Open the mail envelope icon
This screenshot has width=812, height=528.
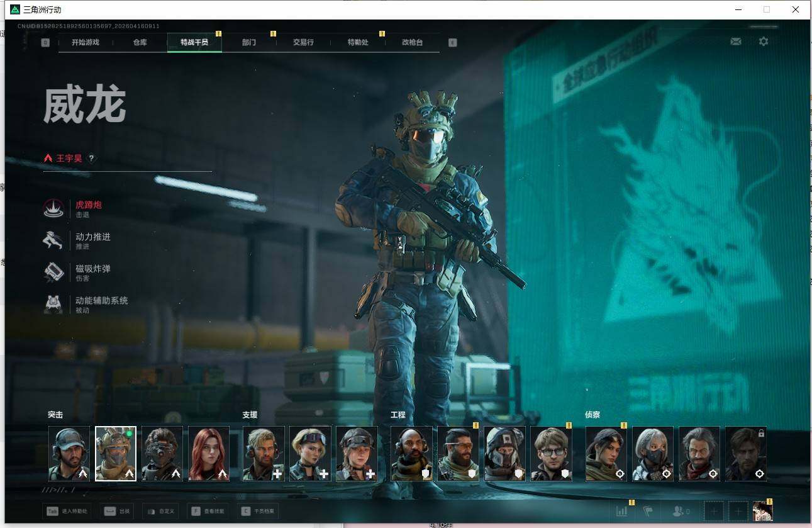(x=735, y=42)
